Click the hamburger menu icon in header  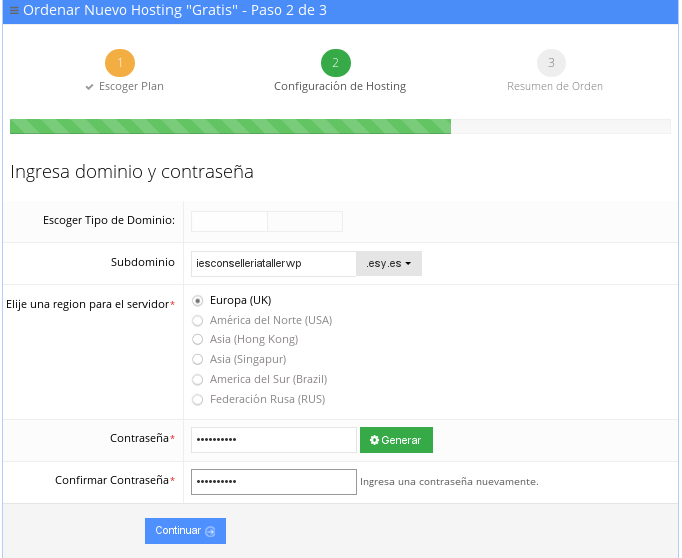14,10
